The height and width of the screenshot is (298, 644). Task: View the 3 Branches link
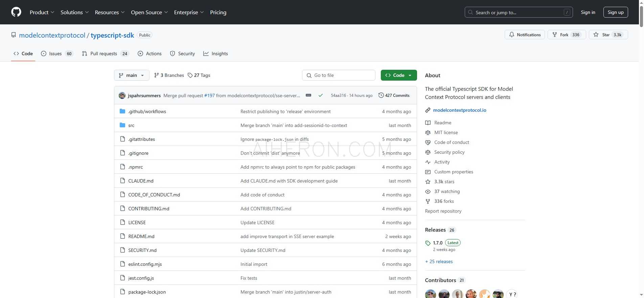click(169, 75)
